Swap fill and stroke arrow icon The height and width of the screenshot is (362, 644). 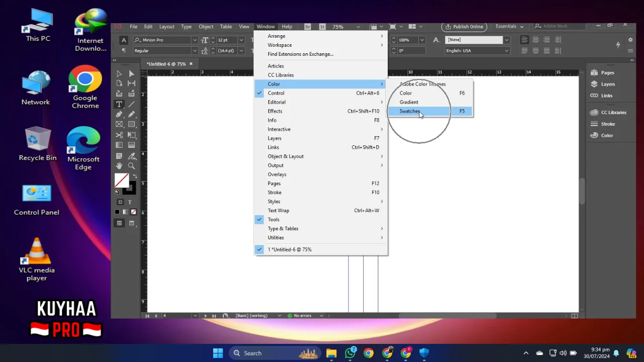[134, 176]
